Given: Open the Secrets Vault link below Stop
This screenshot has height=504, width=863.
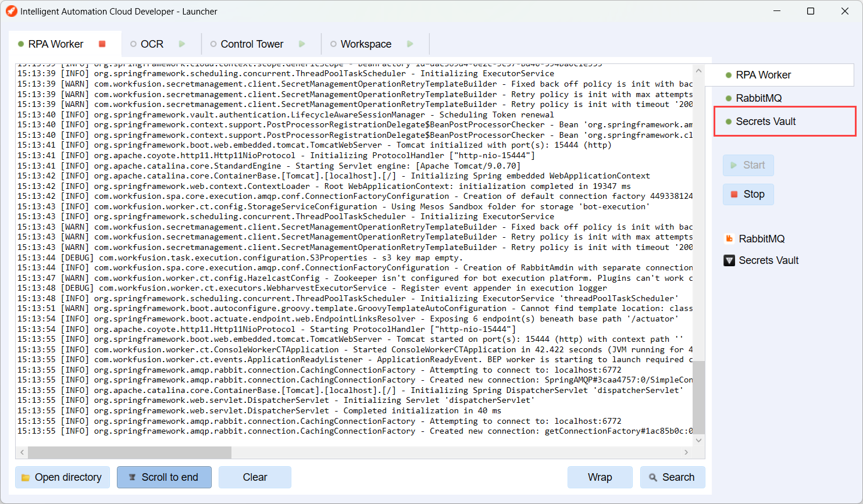Looking at the screenshot, I should coord(769,260).
